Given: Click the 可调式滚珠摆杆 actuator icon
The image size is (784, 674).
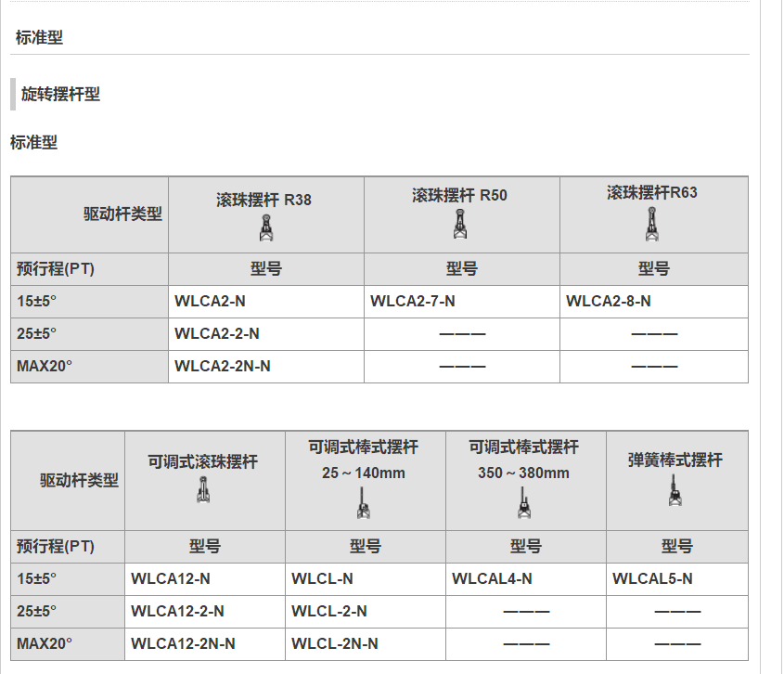Looking at the screenshot, I should tap(203, 489).
